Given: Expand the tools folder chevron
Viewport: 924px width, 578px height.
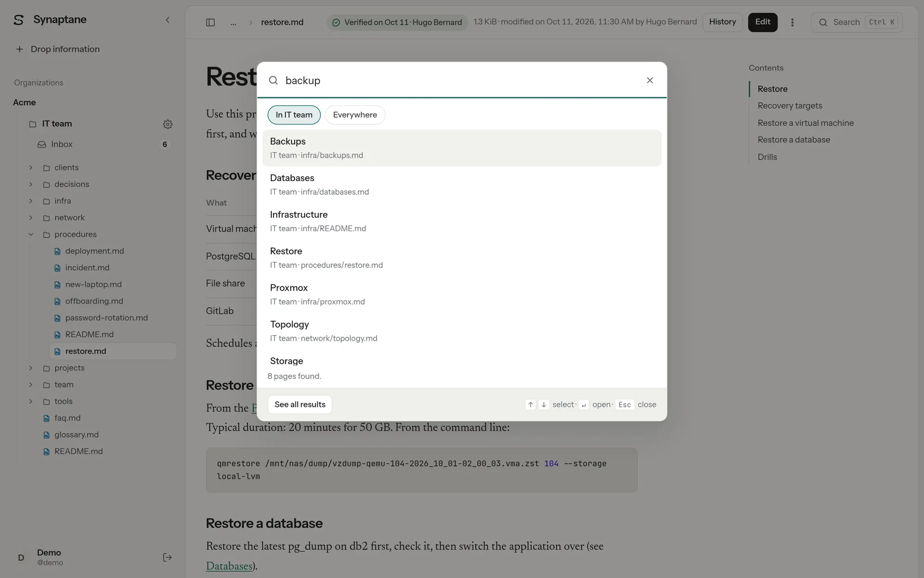Looking at the screenshot, I should tap(30, 401).
